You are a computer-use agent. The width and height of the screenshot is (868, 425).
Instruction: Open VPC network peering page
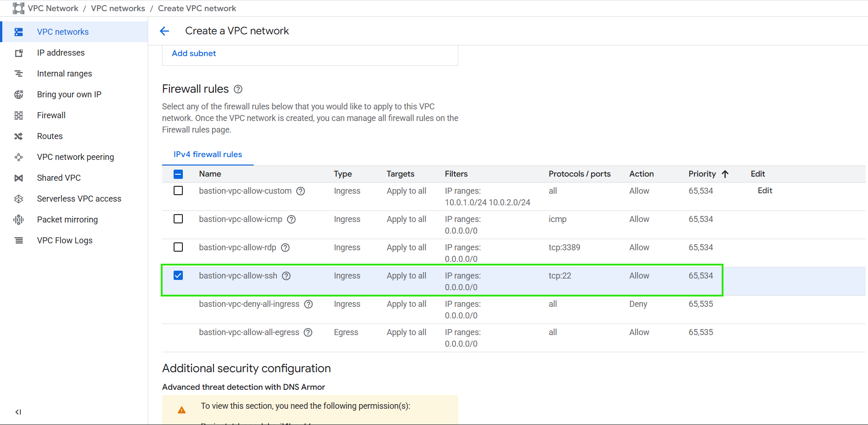(75, 157)
